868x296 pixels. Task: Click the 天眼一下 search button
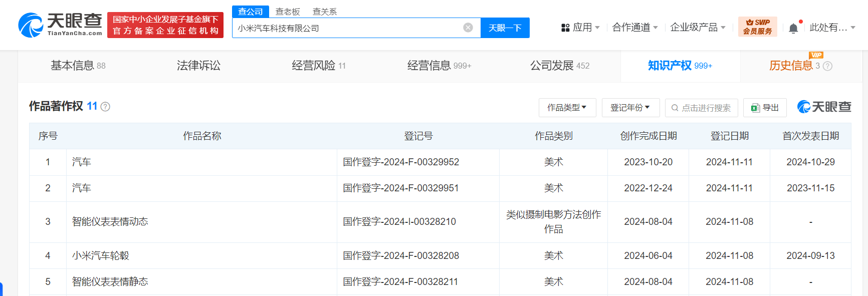505,28
